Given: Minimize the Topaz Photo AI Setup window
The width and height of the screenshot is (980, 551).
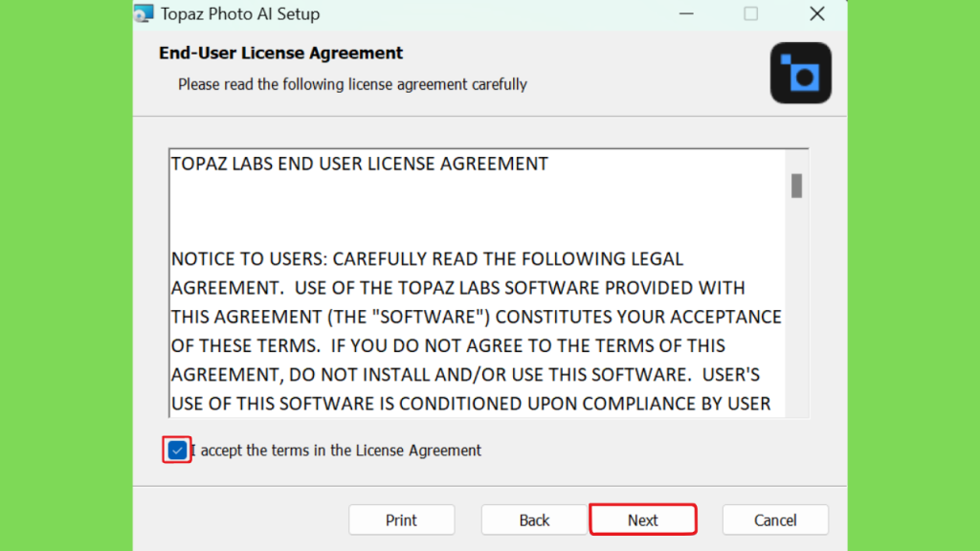Looking at the screenshot, I should tap(686, 13).
